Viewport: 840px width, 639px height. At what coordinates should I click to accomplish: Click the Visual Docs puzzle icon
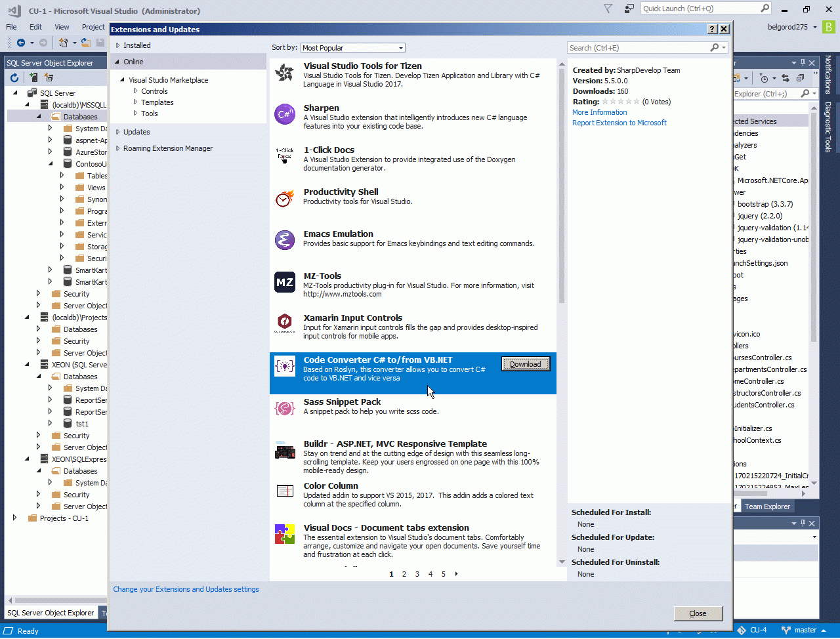pos(285,534)
